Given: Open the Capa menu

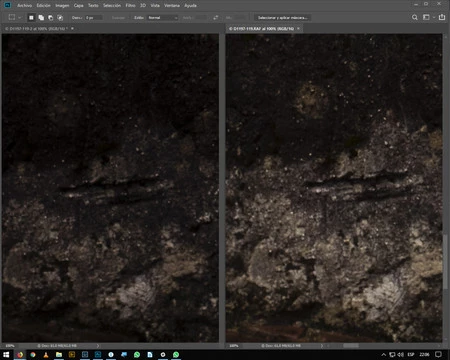Looking at the screenshot, I should pyautogui.click(x=79, y=5).
